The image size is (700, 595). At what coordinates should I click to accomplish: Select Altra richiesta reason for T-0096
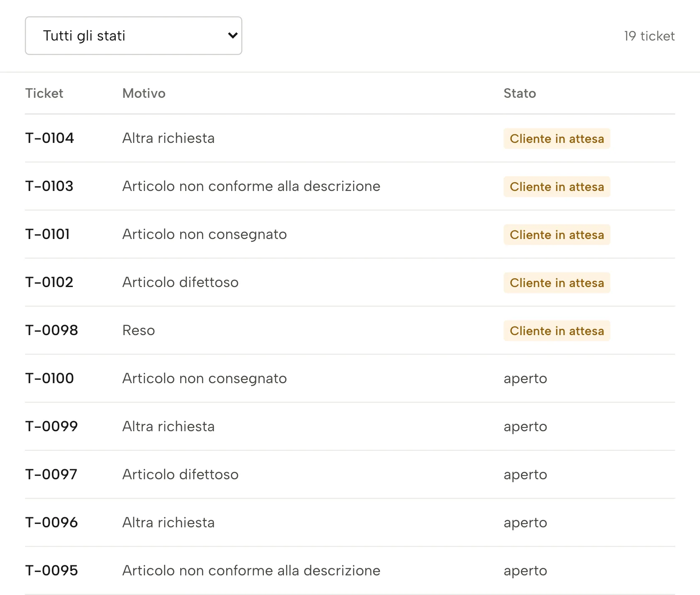[x=169, y=522]
